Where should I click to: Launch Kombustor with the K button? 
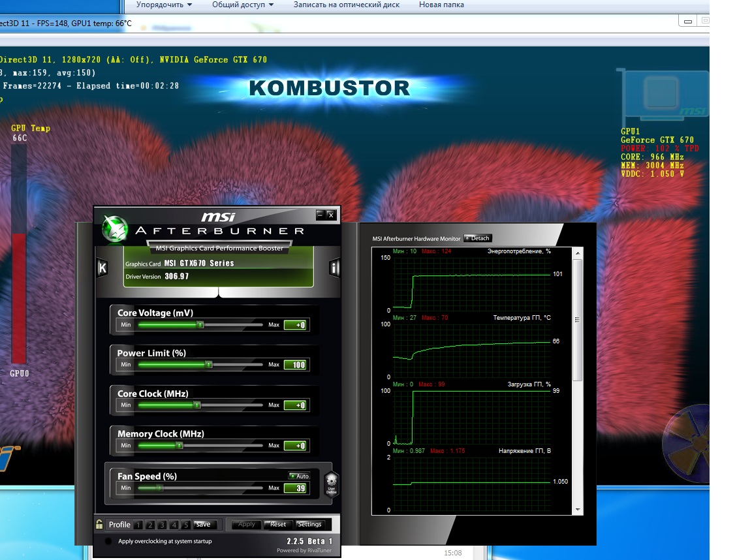(x=102, y=268)
